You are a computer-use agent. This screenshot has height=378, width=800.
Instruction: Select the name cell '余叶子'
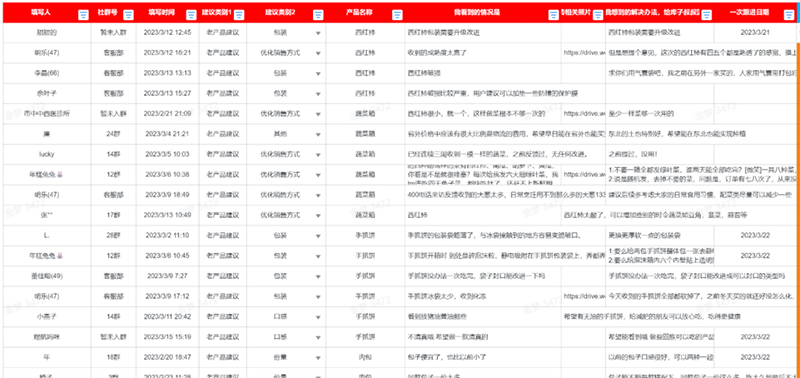[47, 93]
